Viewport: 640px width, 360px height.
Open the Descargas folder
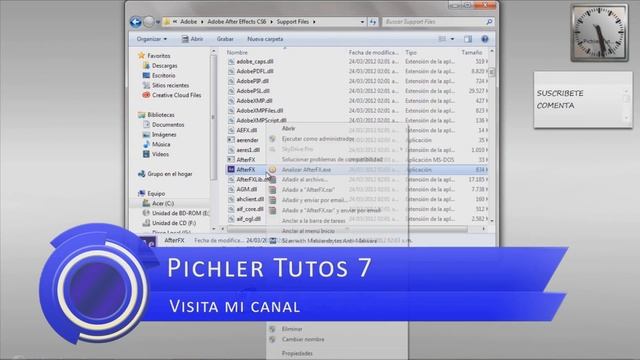click(x=164, y=65)
